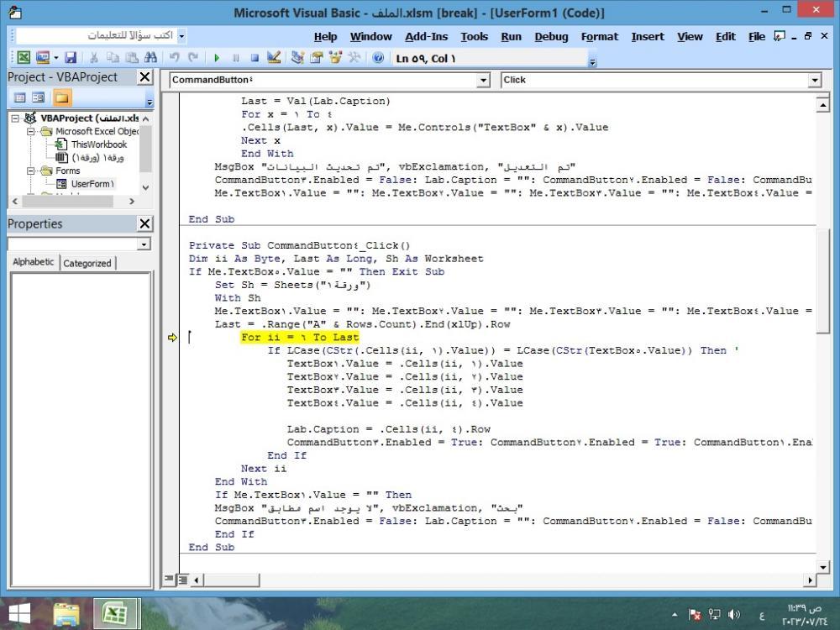
Task: Switch to the Alphabetic properties tab
Action: 34,262
